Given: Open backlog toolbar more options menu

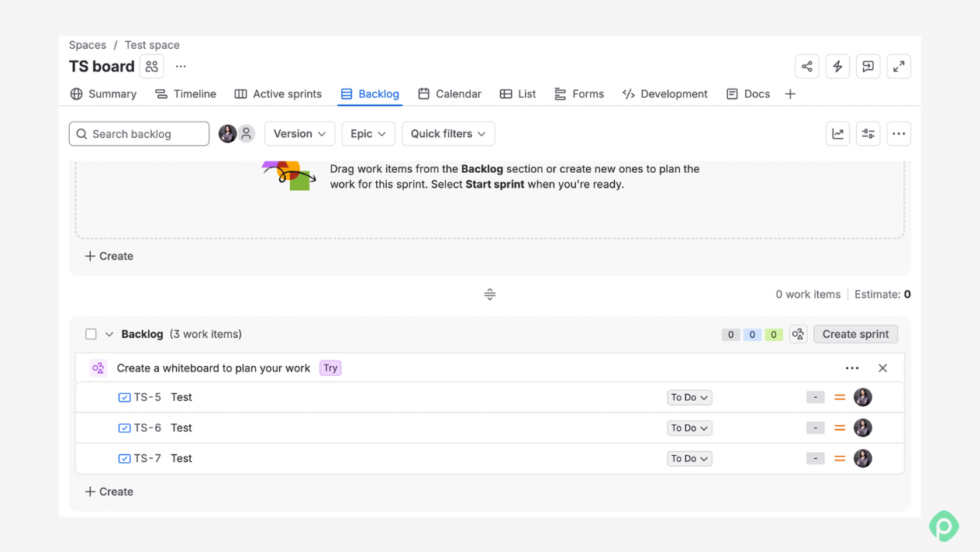Looking at the screenshot, I should [899, 134].
